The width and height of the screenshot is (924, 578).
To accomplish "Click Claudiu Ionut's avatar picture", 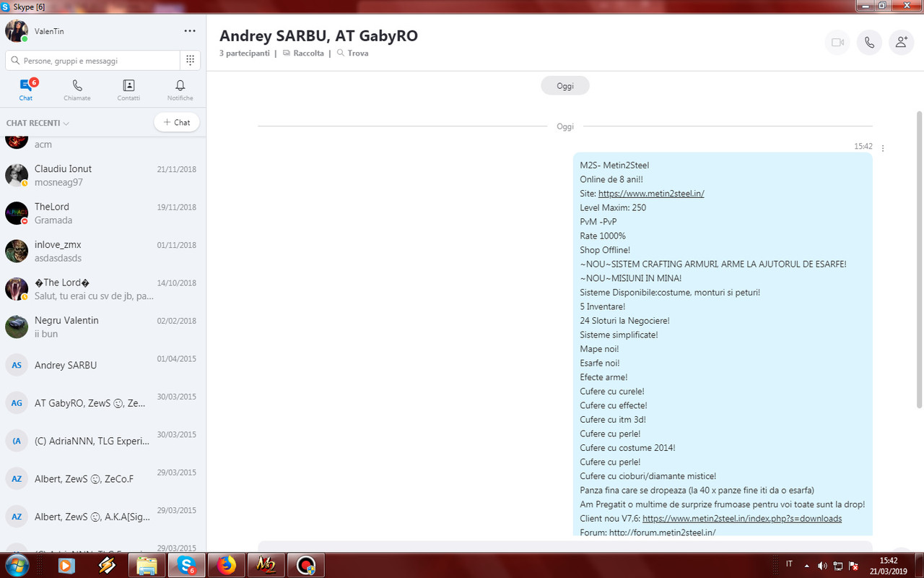I will (x=17, y=176).
